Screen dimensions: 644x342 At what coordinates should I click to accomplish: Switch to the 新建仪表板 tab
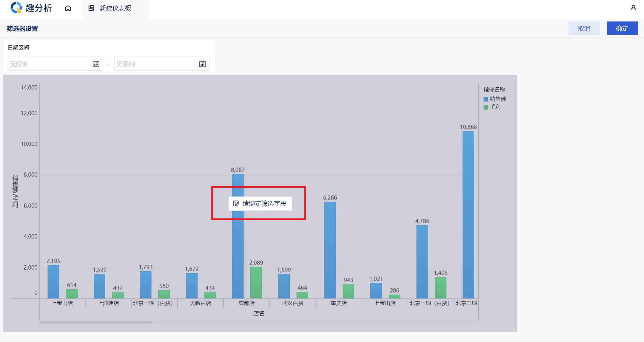click(x=115, y=8)
